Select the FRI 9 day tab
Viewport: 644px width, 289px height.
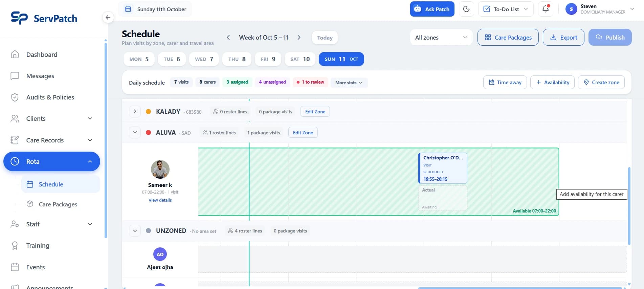(268, 59)
